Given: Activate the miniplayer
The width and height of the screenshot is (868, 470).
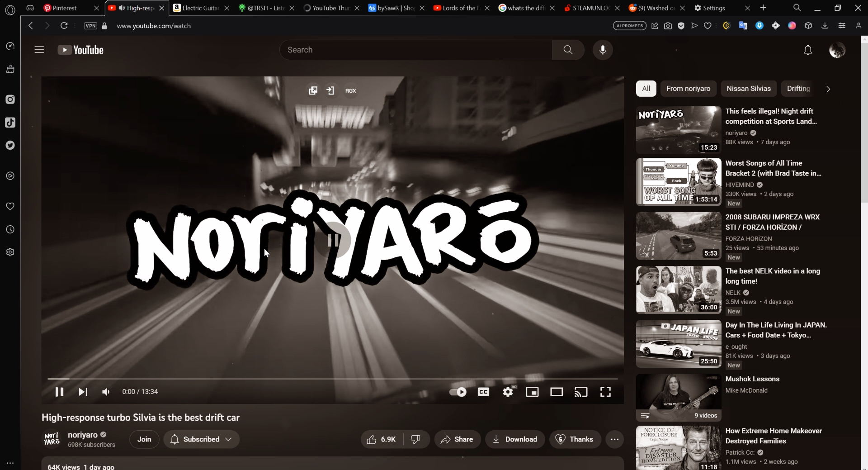Looking at the screenshot, I should (532, 392).
